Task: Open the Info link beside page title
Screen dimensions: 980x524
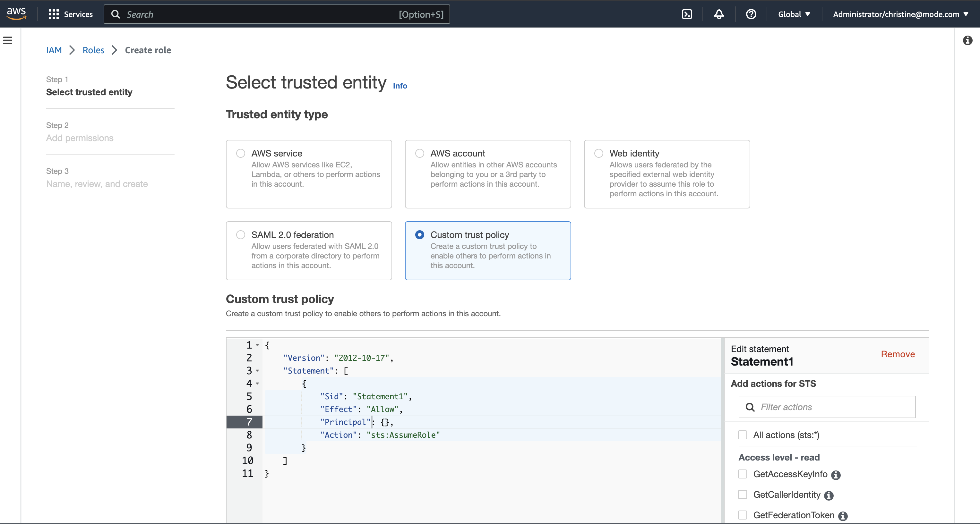Action: coord(400,86)
